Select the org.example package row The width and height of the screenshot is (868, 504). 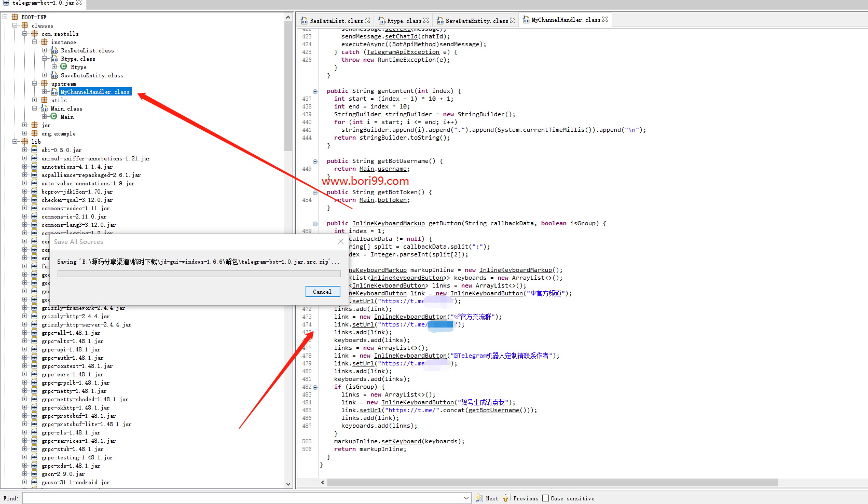pos(59,133)
